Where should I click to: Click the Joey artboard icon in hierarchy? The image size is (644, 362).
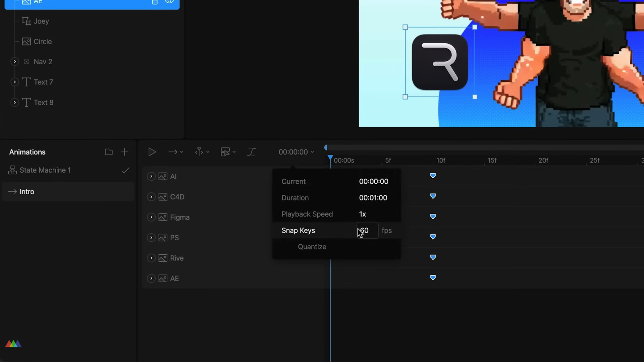pyautogui.click(x=26, y=21)
